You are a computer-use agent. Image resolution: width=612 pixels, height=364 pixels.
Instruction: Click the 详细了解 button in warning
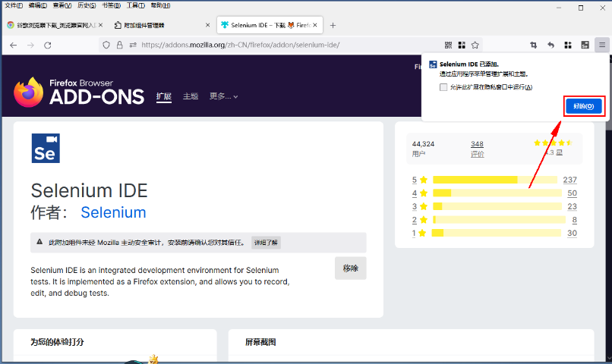pos(266,243)
